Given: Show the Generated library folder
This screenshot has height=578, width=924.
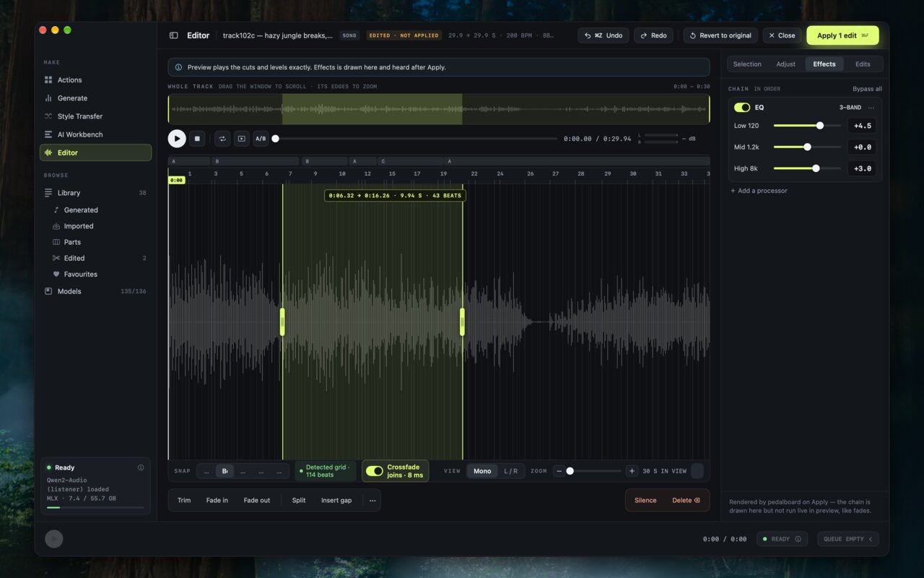Looking at the screenshot, I should (100, 210).
